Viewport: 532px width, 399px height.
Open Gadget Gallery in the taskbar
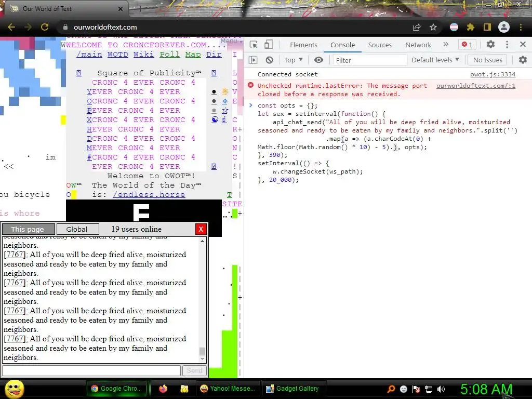(x=294, y=389)
